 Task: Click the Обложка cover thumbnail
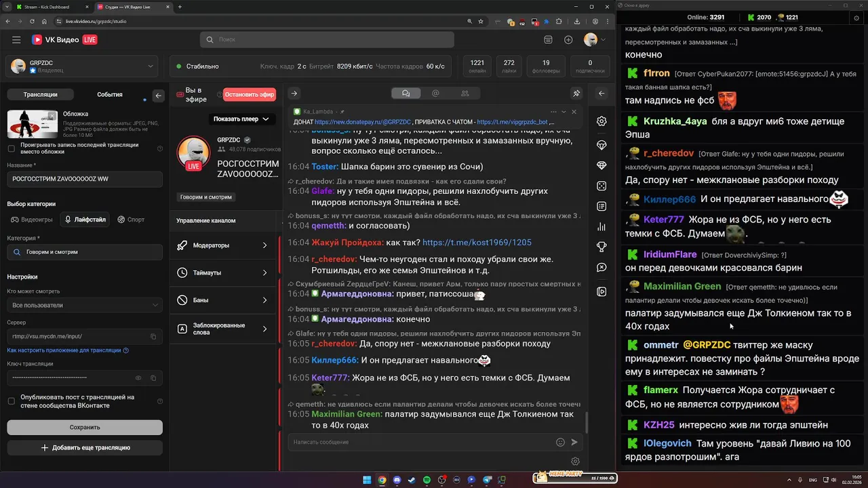coord(32,124)
